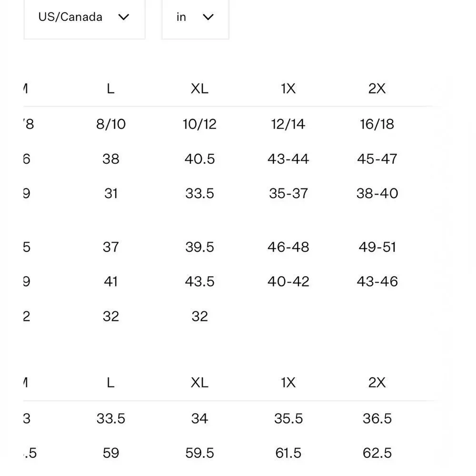Click the chevron beside US/Canada
This screenshot has width=476, height=476.
[124, 17]
